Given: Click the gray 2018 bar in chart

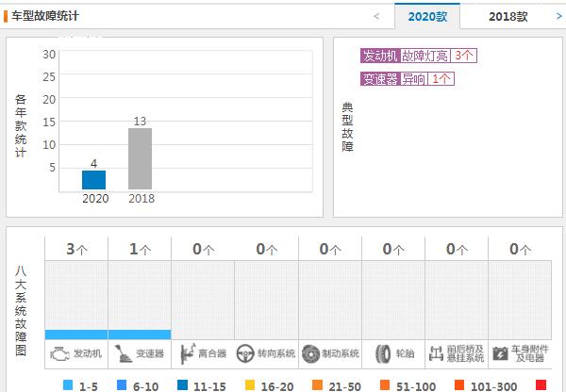Looking at the screenshot, I should [140, 158].
